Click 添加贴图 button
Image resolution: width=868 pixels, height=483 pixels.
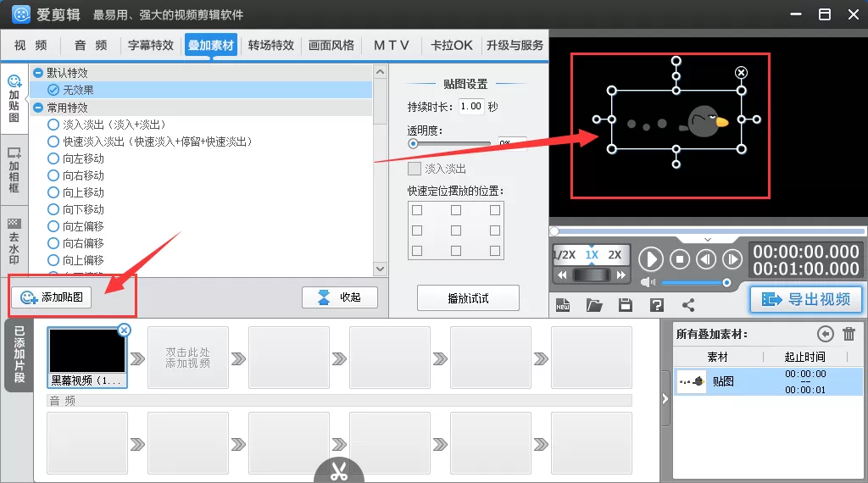point(52,297)
